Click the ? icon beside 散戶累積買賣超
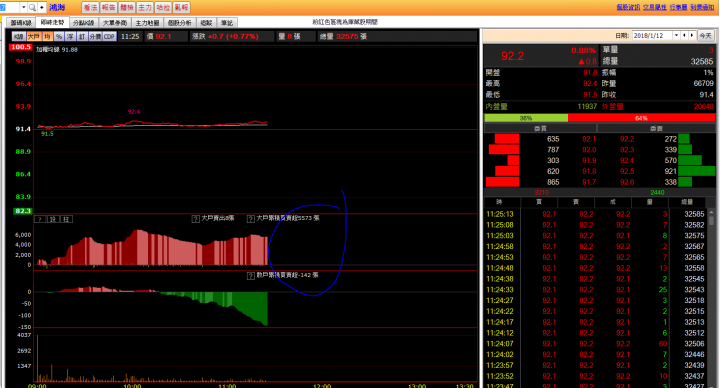The width and height of the screenshot is (720, 388). click(x=251, y=276)
